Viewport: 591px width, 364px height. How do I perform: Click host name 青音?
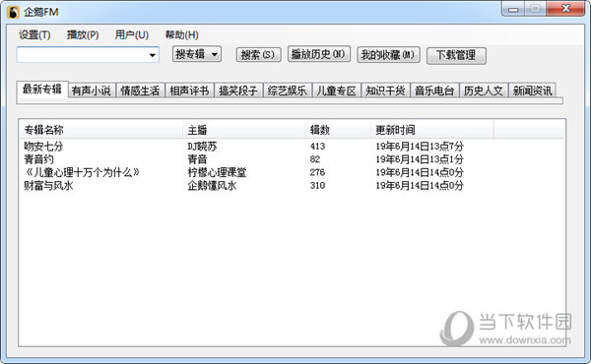[198, 159]
